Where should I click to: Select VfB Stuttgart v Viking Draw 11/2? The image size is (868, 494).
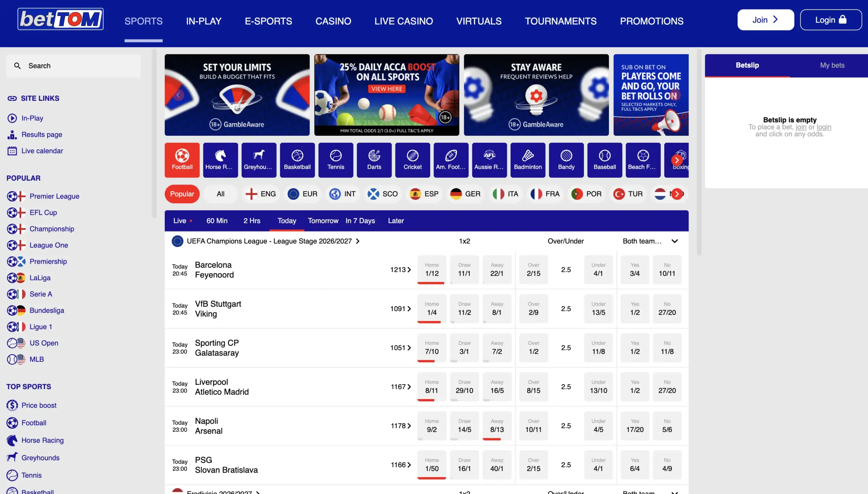[x=464, y=309]
